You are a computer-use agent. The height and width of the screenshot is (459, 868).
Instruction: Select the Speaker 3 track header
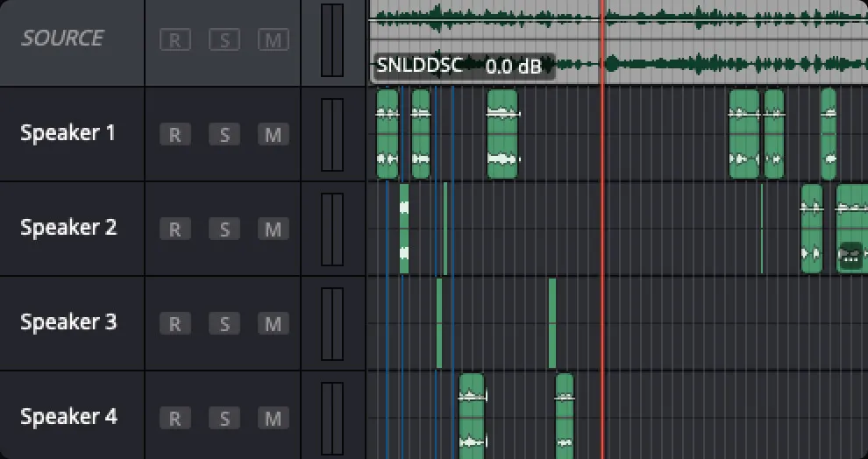(x=68, y=322)
